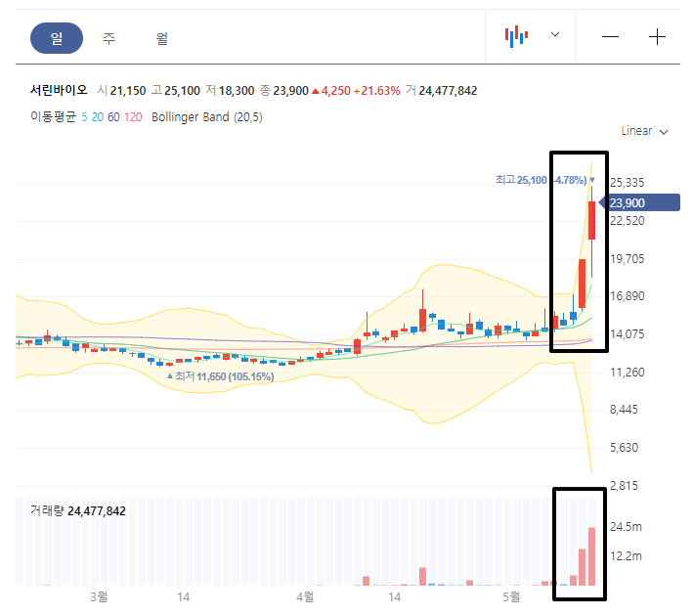Click the low price 저 18,300
Screen dimensions: 693x616
click(x=231, y=91)
